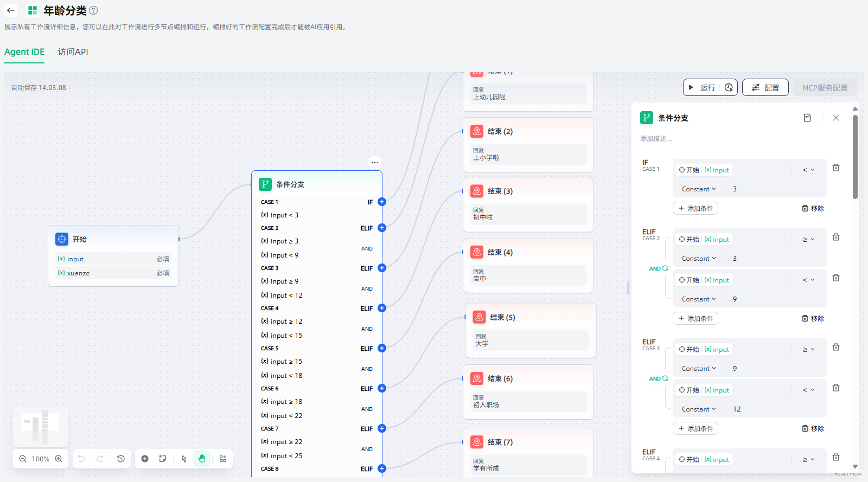The width and height of the screenshot is (868, 482).
Task: Click the right panel vertical scrollbar
Action: 855,157
